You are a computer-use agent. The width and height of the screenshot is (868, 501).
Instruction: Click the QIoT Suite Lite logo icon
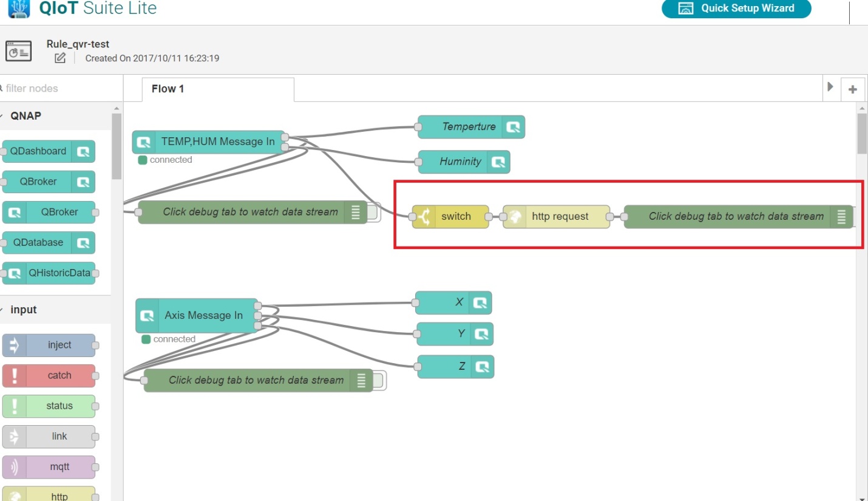(x=19, y=9)
